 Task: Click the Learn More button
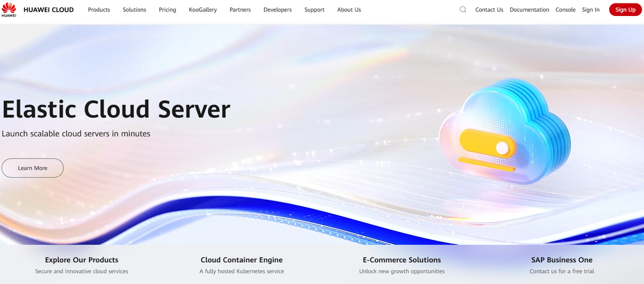click(x=33, y=168)
